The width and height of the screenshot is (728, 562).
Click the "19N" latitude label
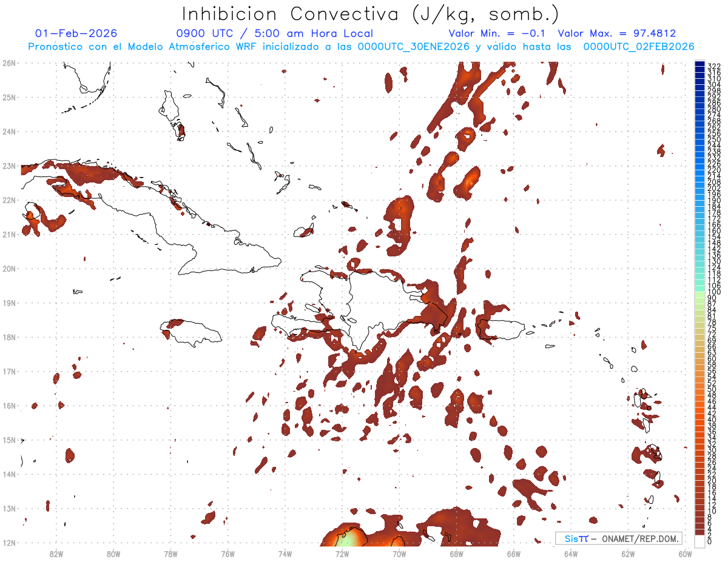click(9, 303)
